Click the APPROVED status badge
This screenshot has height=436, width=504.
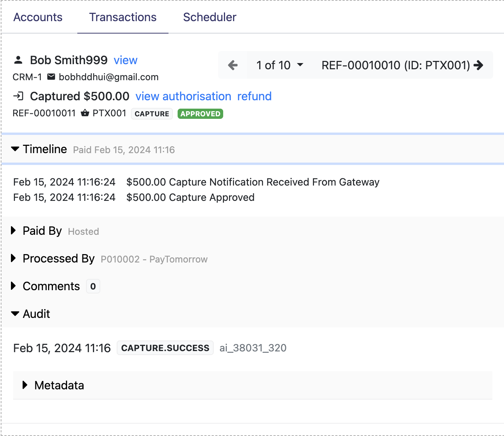200,114
